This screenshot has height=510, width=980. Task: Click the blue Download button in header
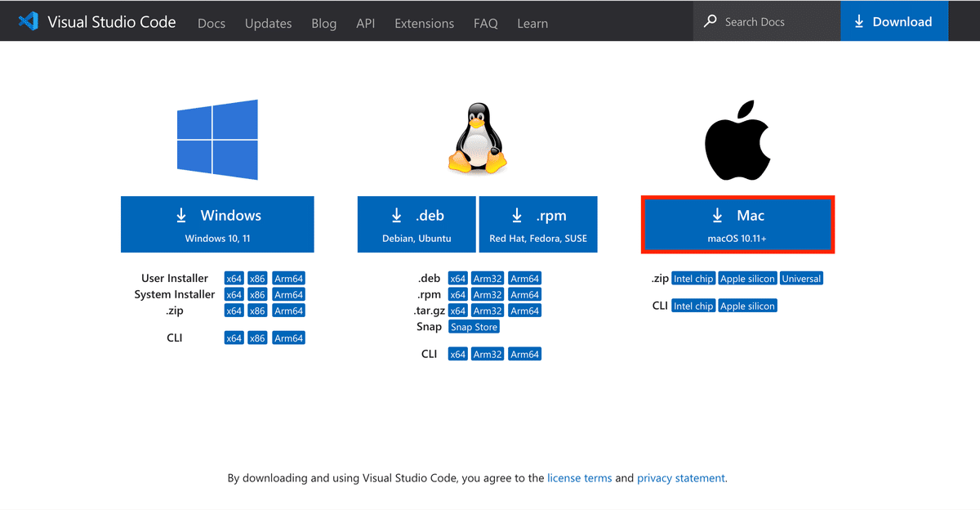[x=894, y=21]
